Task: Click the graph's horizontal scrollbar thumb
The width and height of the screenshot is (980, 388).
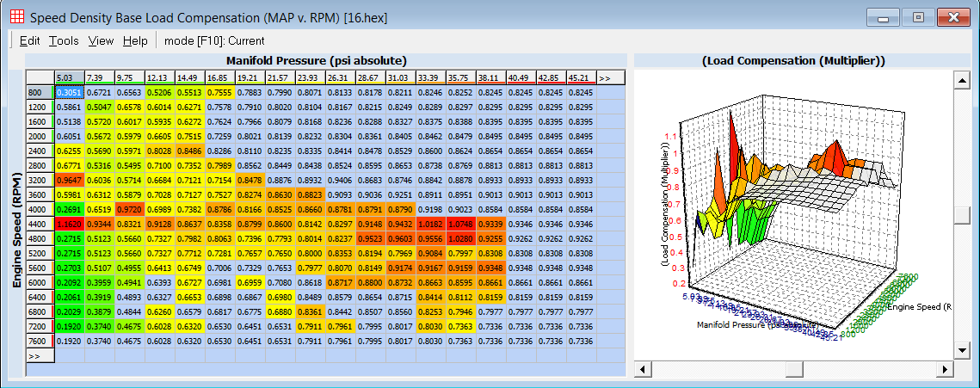Action: pos(793,369)
